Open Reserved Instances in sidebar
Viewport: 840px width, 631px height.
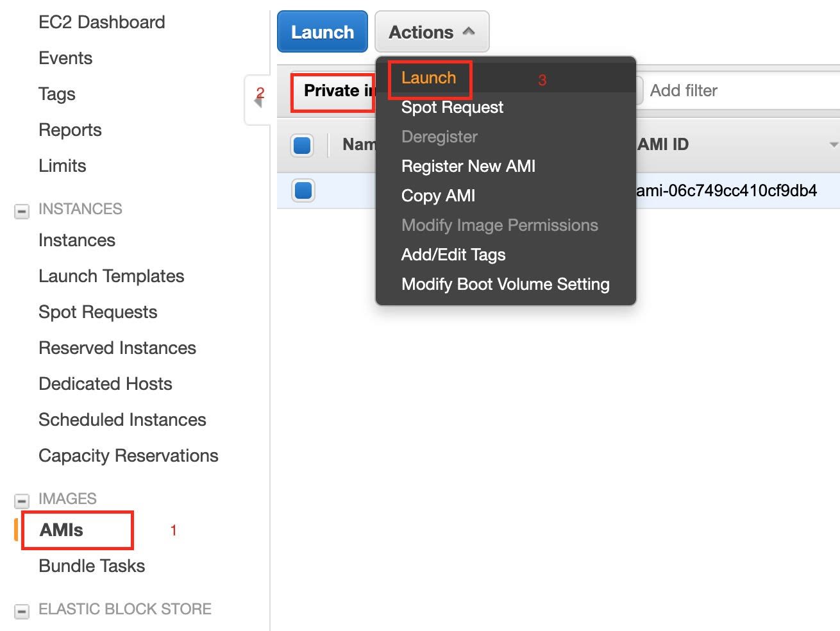point(117,348)
